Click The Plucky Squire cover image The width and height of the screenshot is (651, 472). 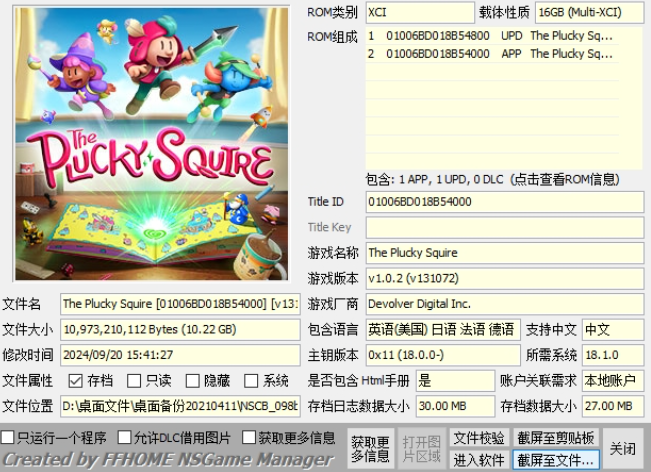click(x=152, y=144)
